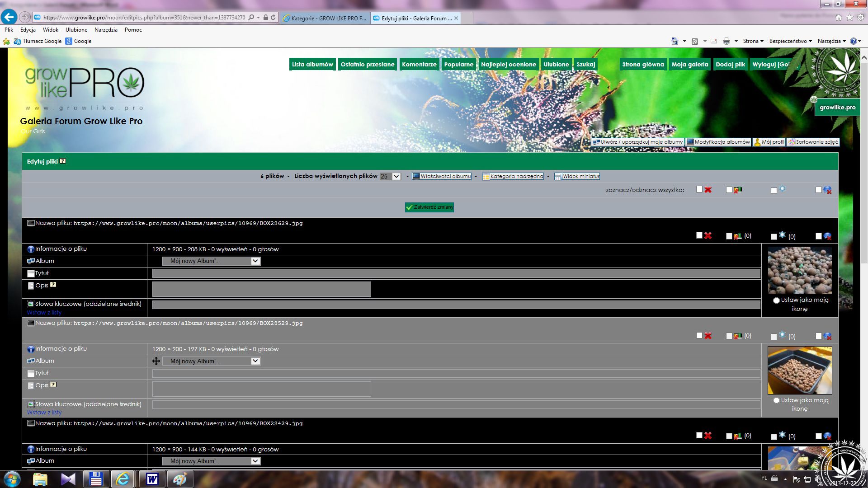This screenshot has width=868, height=488.
Task: Open Album dropdown for BOX28529.jpg
Action: pos(211,361)
